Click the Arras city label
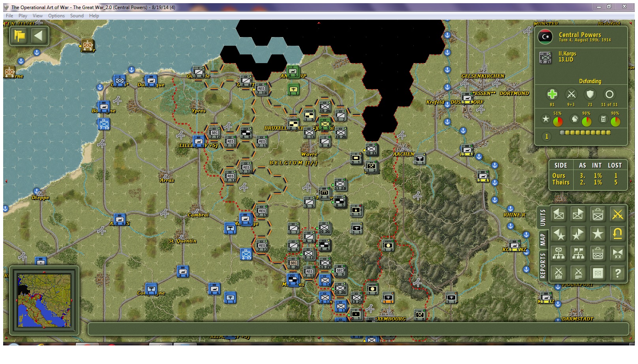 [167, 180]
